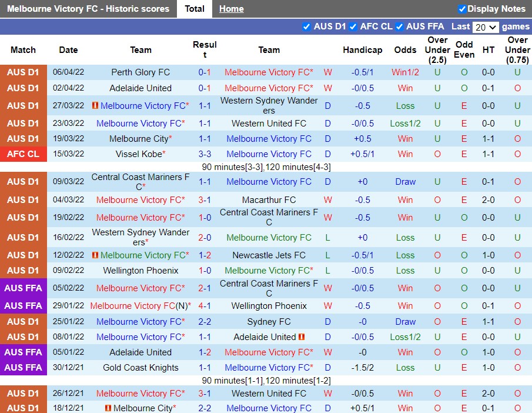Click red card icon next to Adelaide United on 08/01/22

tap(302, 337)
